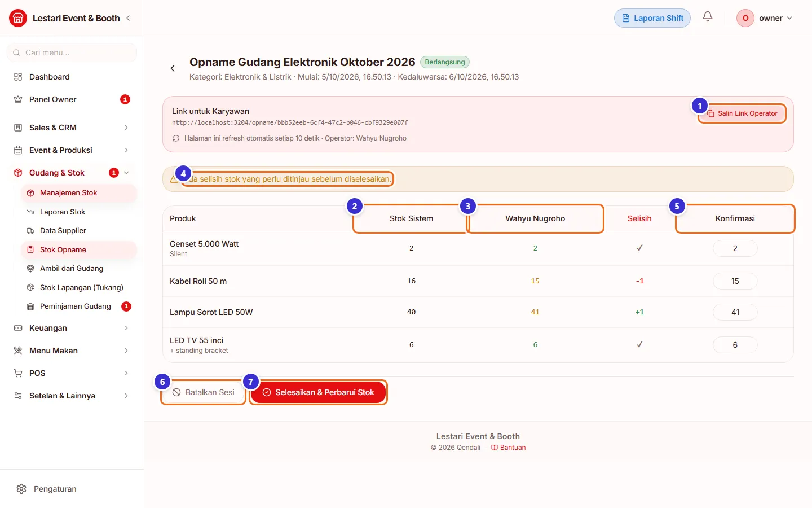This screenshot has width=812, height=508.
Task: Click the POS cart icon
Action: (x=18, y=373)
